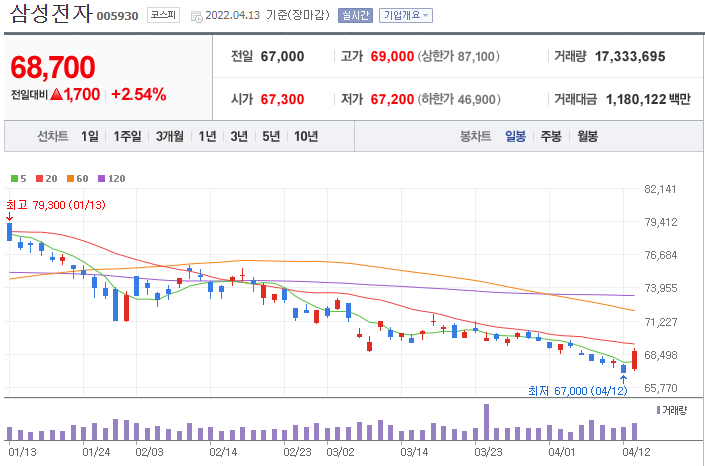Click the 03/14 date axis label
The width and height of the screenshot is (705, 466).
coord(414,452)
